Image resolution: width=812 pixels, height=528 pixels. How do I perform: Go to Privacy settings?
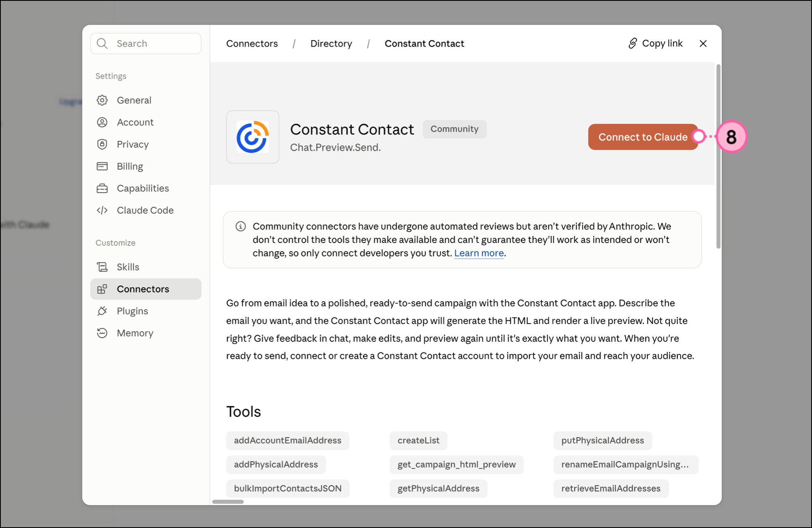click(x=146, y=144)
